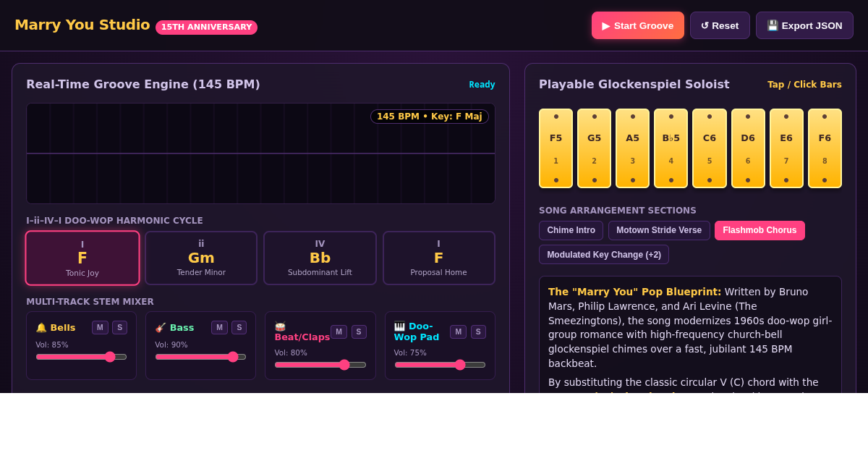Click the groove waveform visualizer
The width and height of the screenshot is (868, 456).
[261, 153]
